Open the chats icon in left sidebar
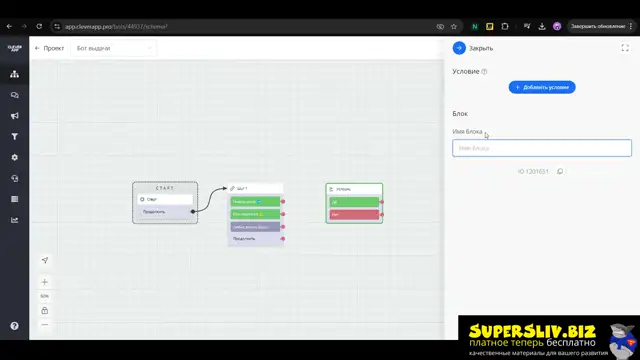This screenshot has height=360, width=640. [14, 95]
